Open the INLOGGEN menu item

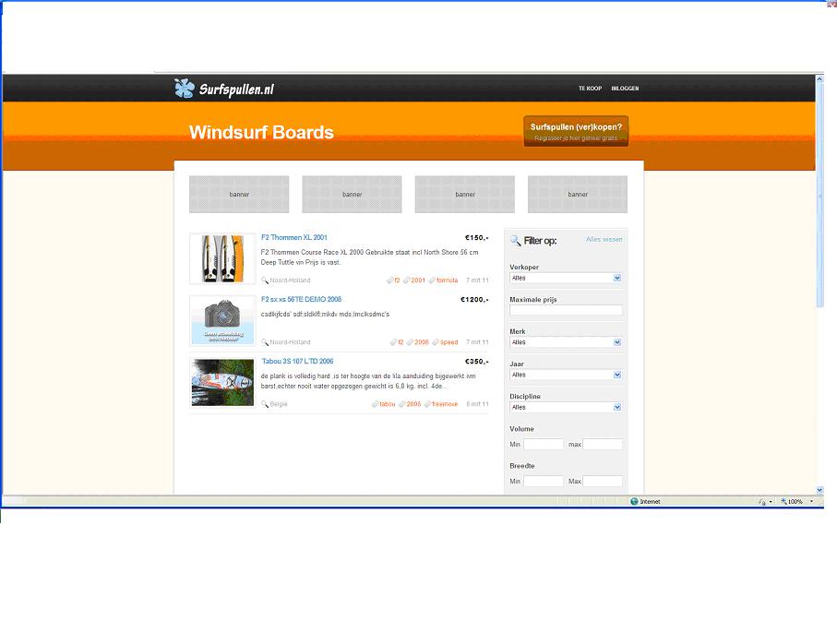(625, 89)
